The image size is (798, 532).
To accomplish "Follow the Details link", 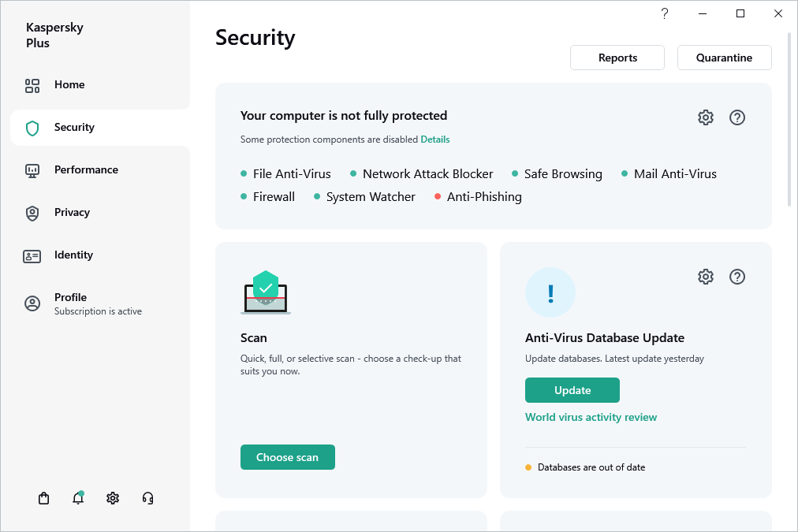I will [x=435, y=140].
